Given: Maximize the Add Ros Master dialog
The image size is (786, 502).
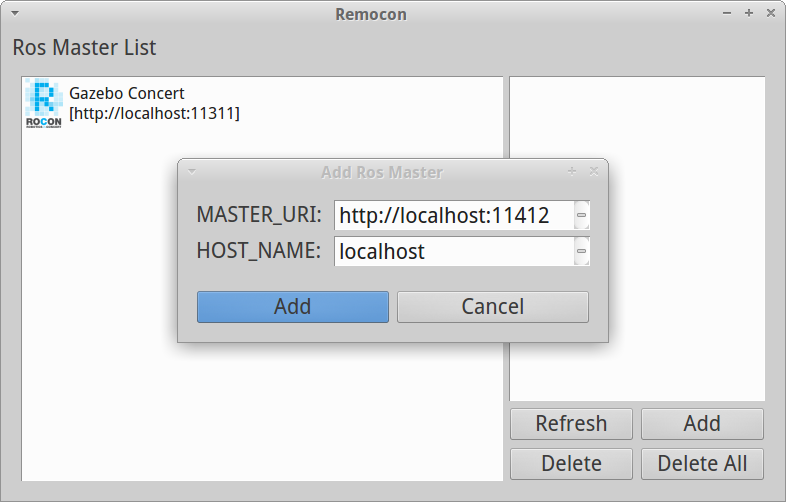Looking at the screenshot, I should click(x=572, y=171).
